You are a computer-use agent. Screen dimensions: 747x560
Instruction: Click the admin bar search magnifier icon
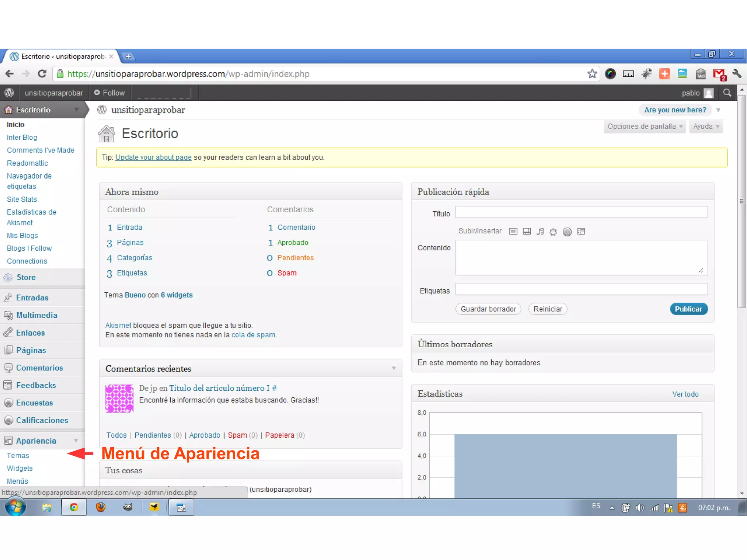click(727, 93)
